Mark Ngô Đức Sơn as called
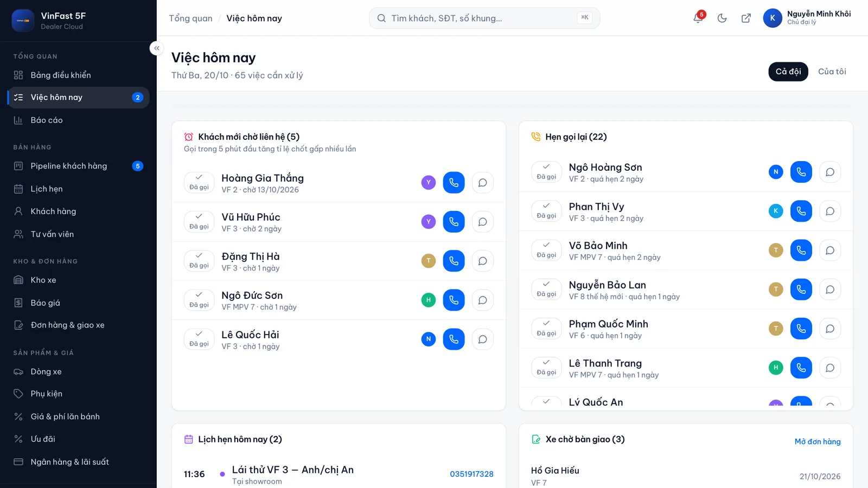The image size is (868, 488). point(199,300)
